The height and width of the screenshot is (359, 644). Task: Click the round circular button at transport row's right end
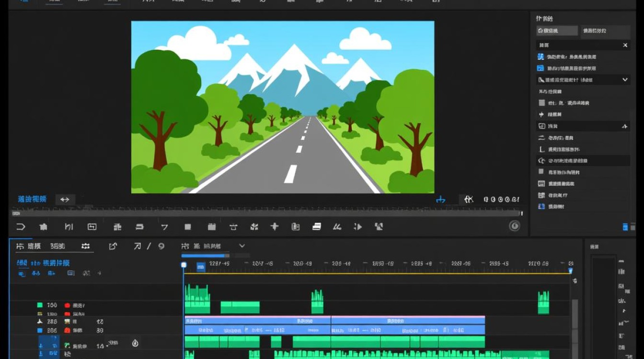(515, 226)
